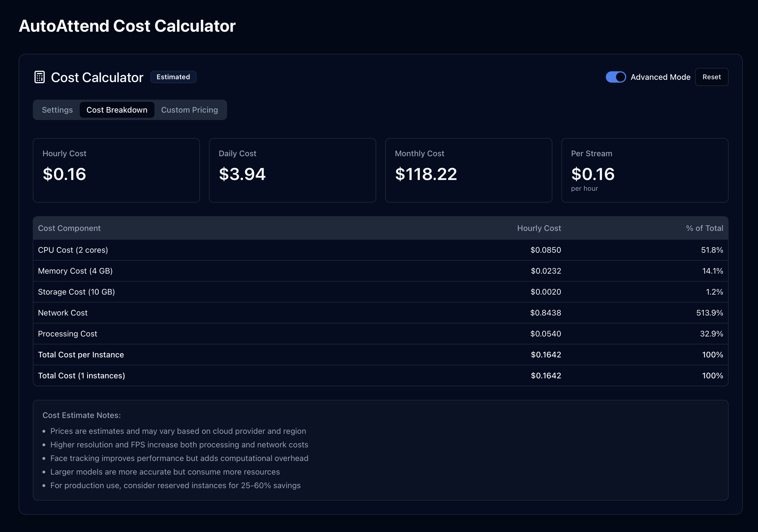The width and height of the screenshot is (758, 532).
Task: Click the Hourly Cost summary card
Action: 116,170
